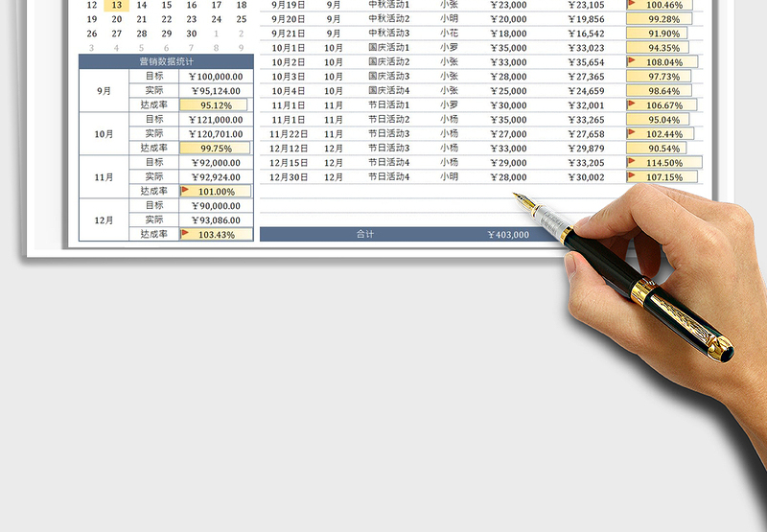
Task: Select the highlighted calendar date 13
Action: [116, 5]
